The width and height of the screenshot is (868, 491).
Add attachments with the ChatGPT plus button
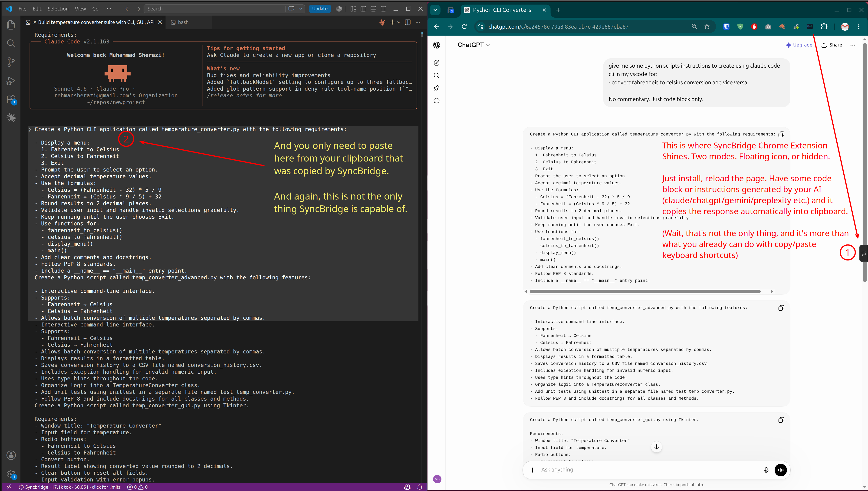point(532,470)
